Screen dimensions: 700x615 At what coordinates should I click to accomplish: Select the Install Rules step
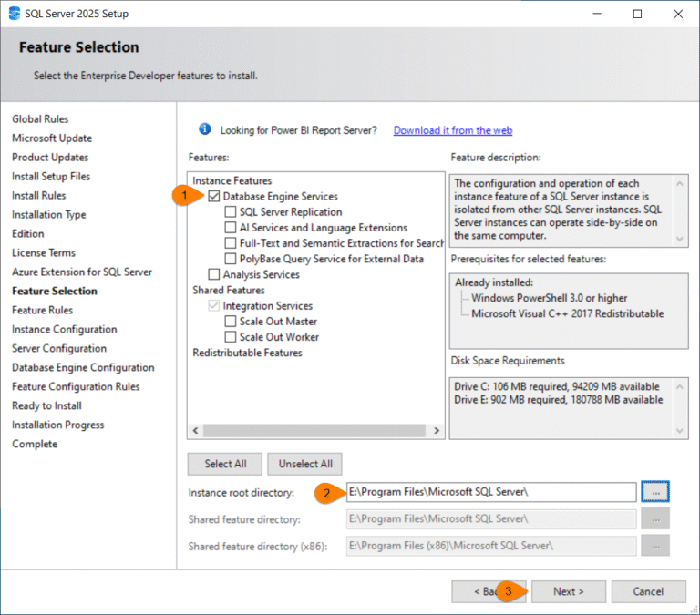39,196
